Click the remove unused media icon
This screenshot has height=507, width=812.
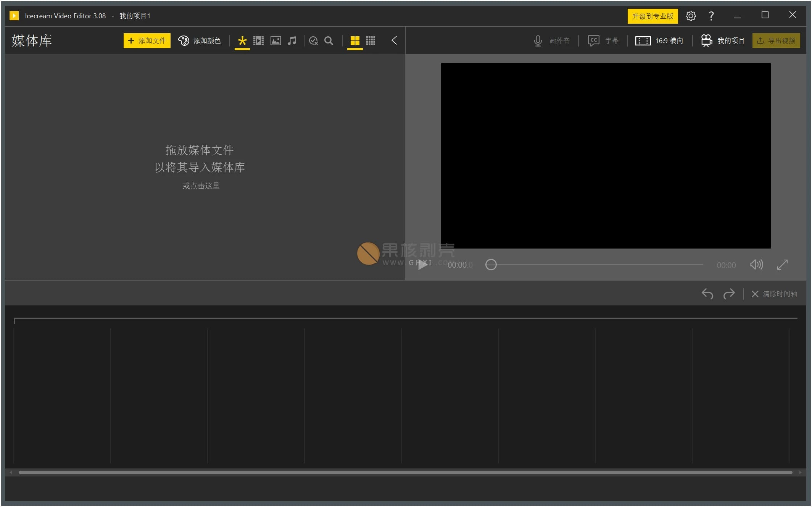coord(313,40)
